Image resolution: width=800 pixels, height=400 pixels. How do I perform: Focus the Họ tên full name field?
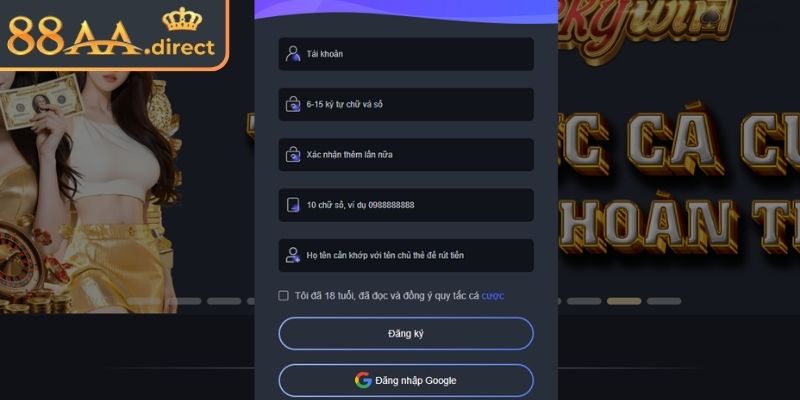[406, 255]
